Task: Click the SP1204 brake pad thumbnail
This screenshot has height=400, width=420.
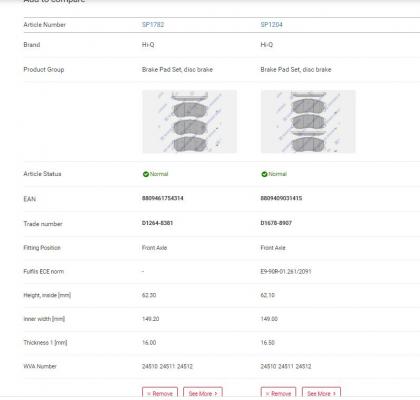Action: click(308, 122)
